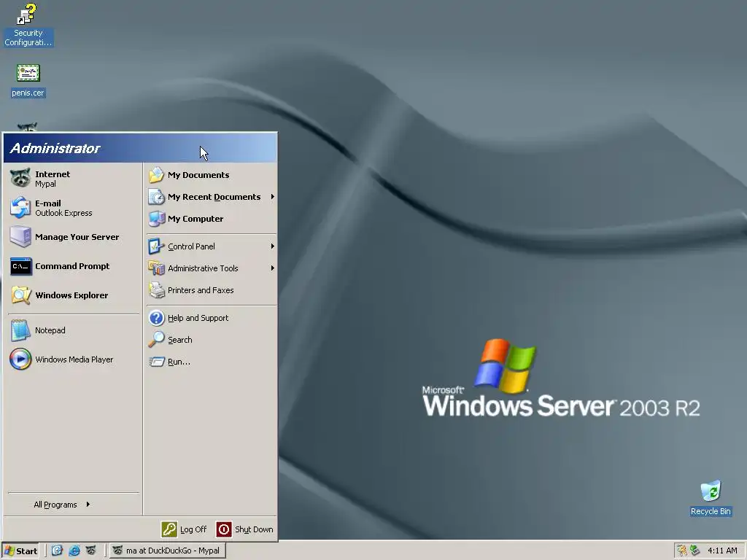Click the Command Prompt label text

72,266
